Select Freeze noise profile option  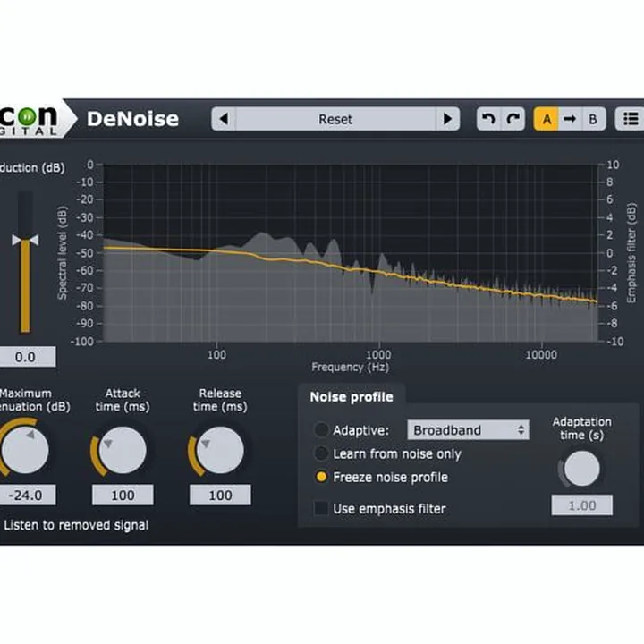pyautogui.click(x=321, y=477)
